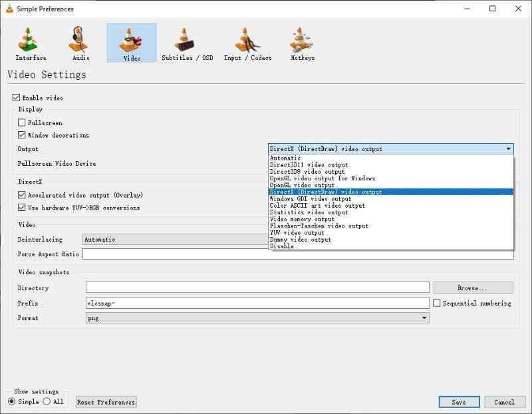Maximize the Simple Preferences window
The height and width of the screenshot is (414, 532).
[492, 9]
